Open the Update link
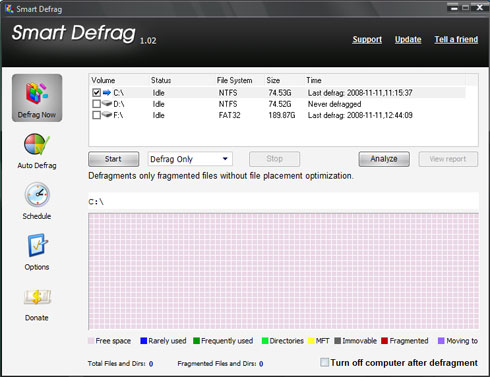The height and width of the screenshot is (377, 490). pos(408,39)
